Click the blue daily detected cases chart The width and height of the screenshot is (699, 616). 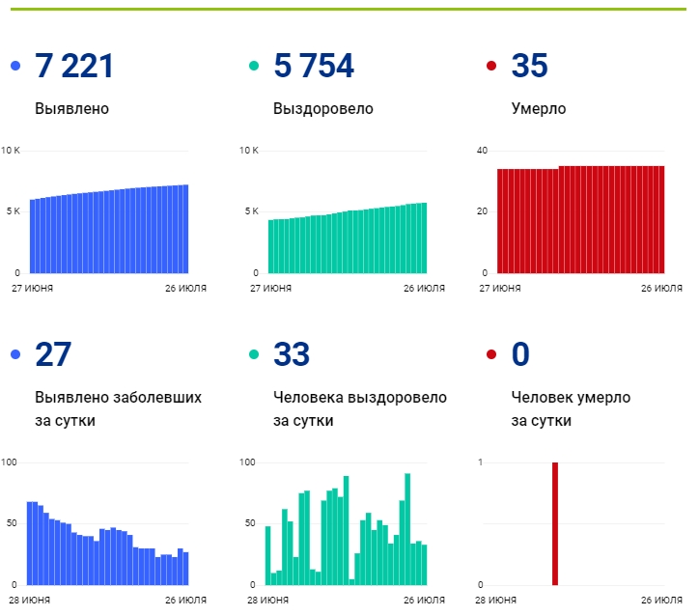pos(108,544)
